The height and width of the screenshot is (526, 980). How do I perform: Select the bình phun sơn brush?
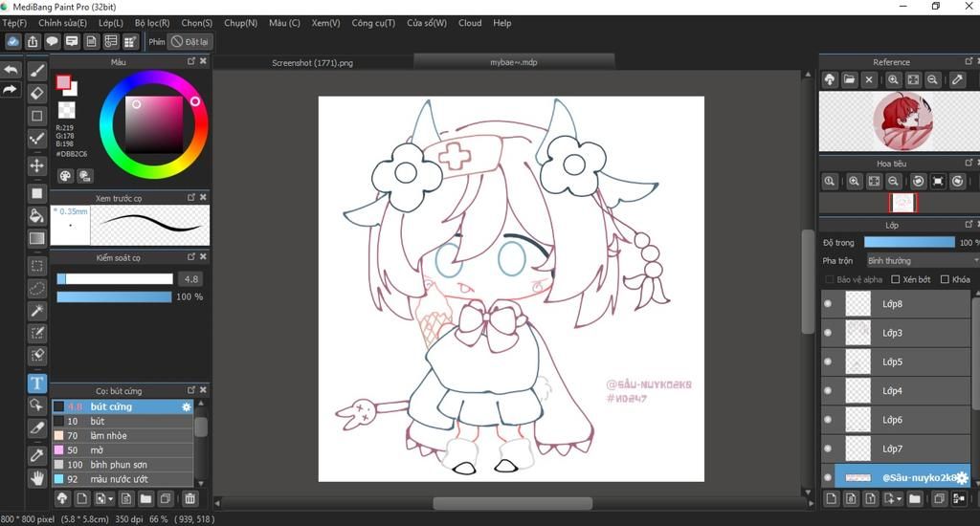click(x=122, y=465)
